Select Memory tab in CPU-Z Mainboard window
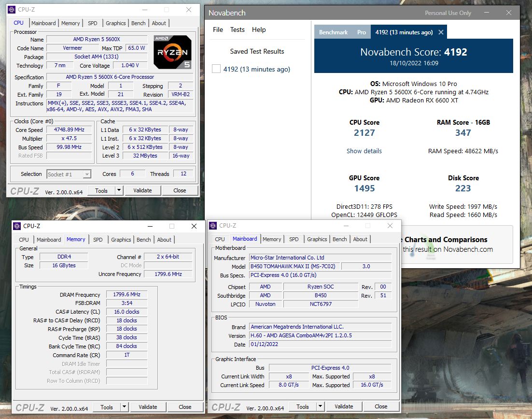The image size is (532, 419). [x=272, y=239]
